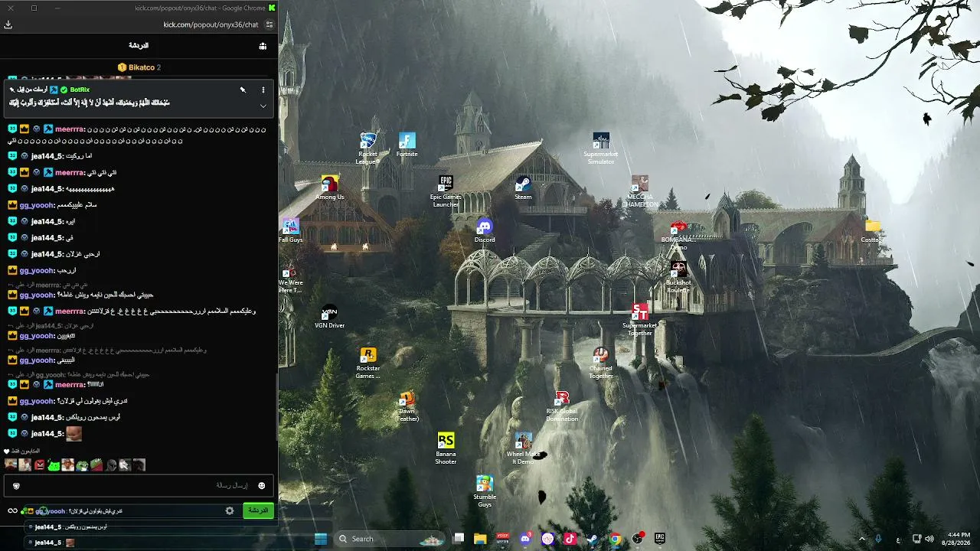The width and height of the screenshot is (980, 551).
Task: Unpin the BotRix pinned message
Action: (243, 90)
